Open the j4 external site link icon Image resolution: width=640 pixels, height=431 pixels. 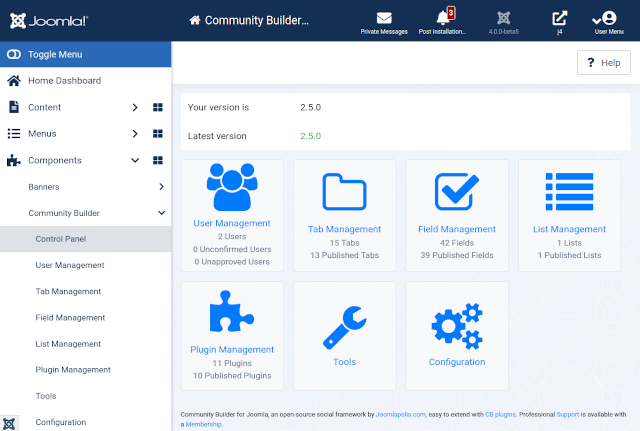pos(560,18)
